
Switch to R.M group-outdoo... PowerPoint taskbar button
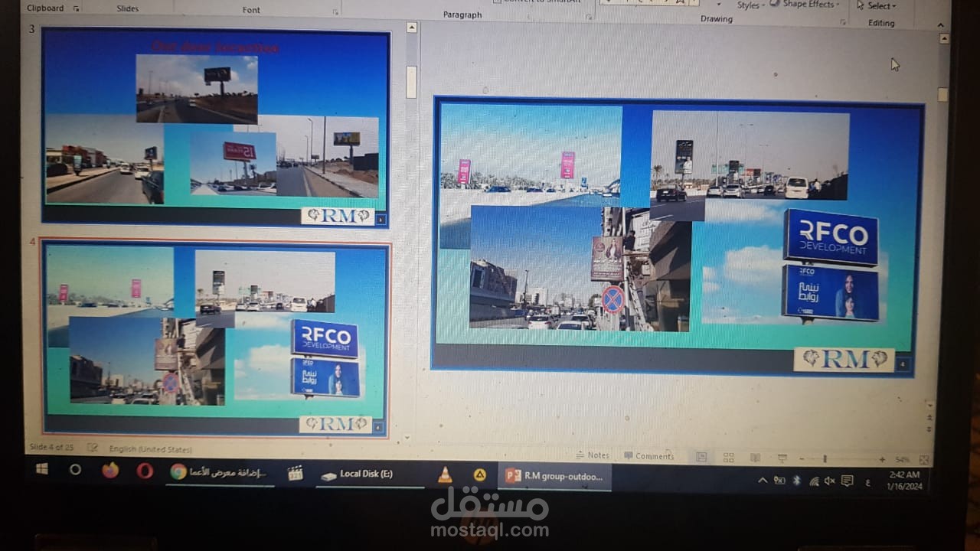click(556, 476)
